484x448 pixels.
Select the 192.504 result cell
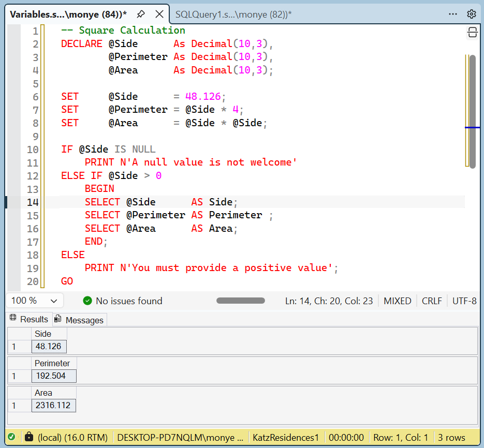54,376
